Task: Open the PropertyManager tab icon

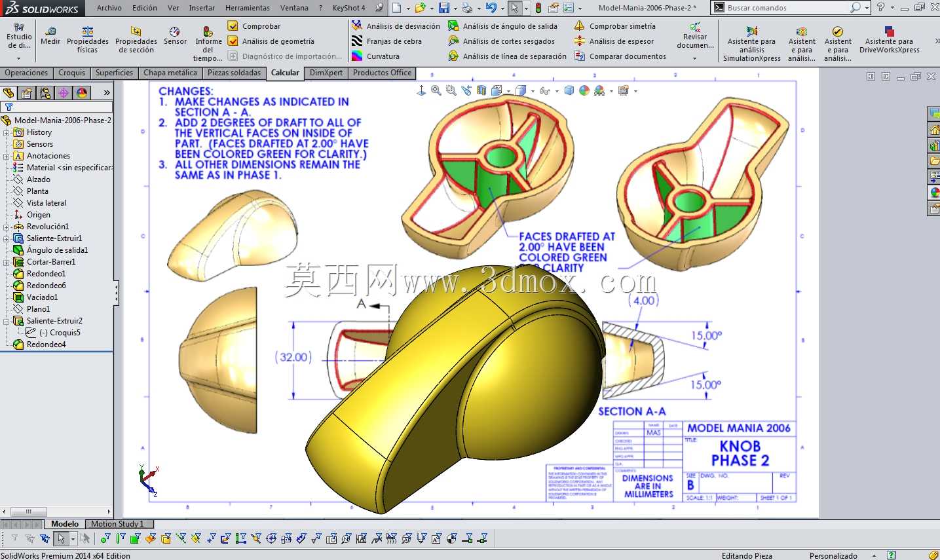Action: click(x=27, y=93)
